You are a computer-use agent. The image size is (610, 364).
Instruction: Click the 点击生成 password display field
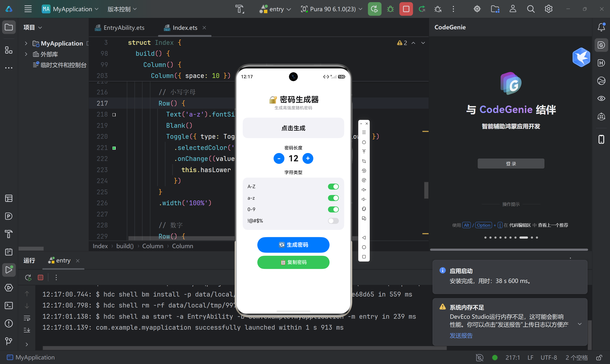(293, 128)
